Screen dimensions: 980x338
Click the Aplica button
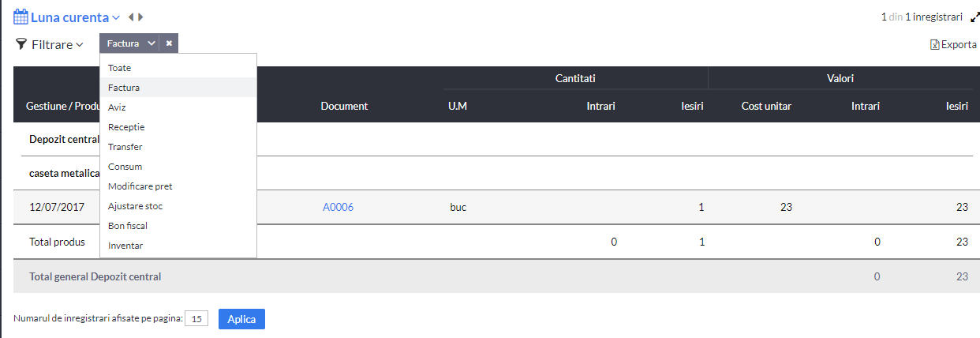tap(241, 319)
